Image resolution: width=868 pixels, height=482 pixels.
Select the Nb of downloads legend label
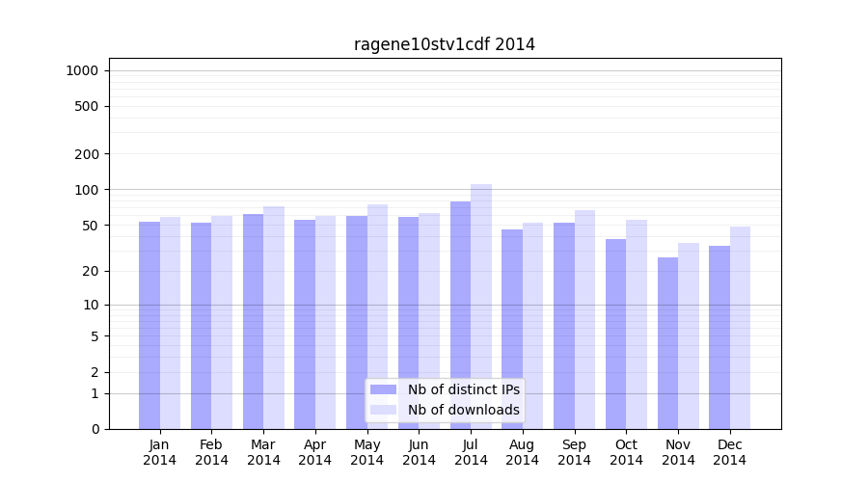463,410
